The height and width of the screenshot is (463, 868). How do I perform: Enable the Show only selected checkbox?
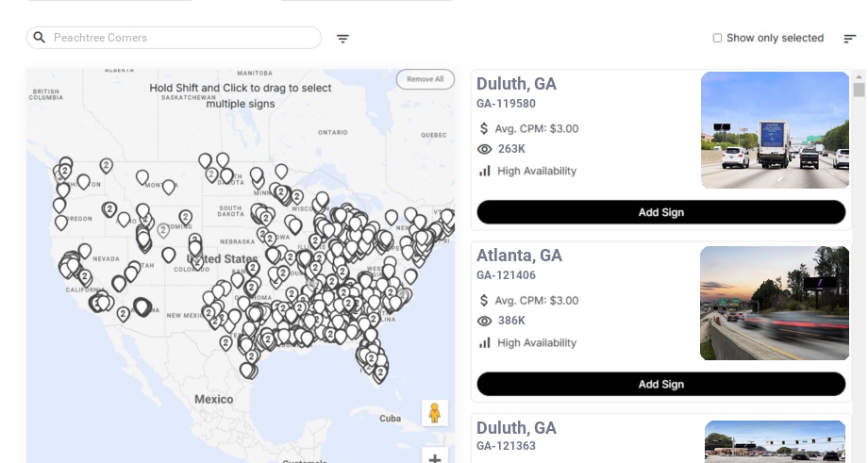pyautogui.click(x=717, y=39)
